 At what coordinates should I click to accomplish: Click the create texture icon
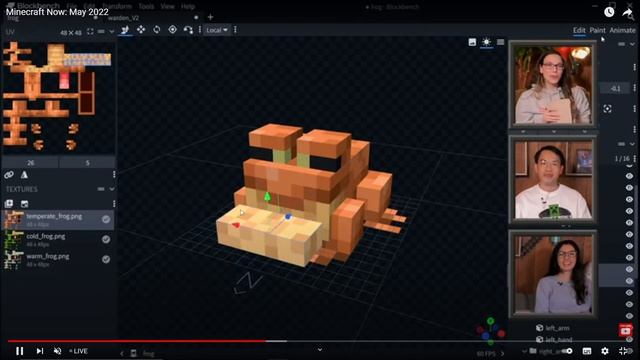point(24,203)
